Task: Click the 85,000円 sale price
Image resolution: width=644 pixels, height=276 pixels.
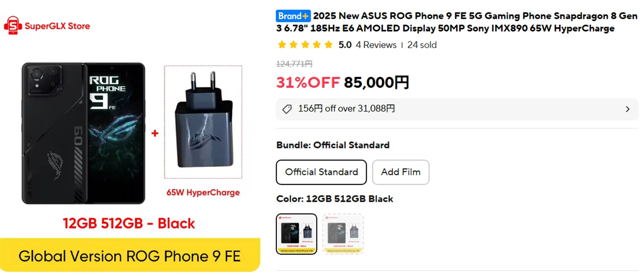Action: pos(376,83)
